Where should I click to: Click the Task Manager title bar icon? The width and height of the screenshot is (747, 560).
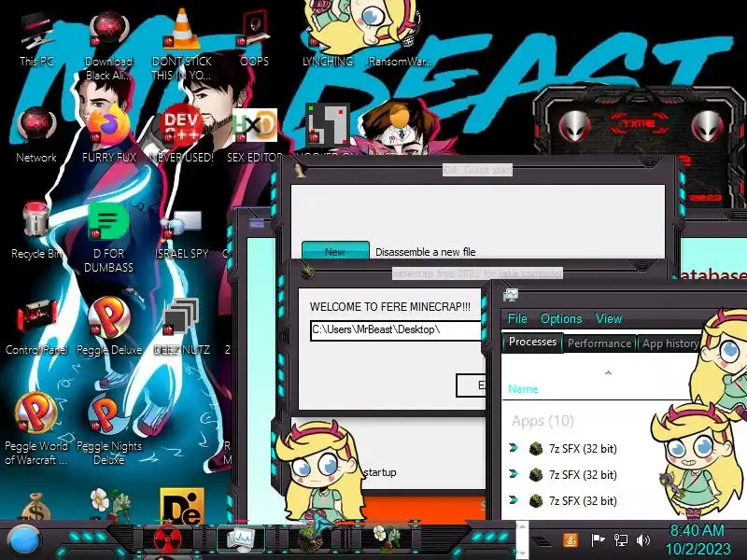[x=510, y=295]
